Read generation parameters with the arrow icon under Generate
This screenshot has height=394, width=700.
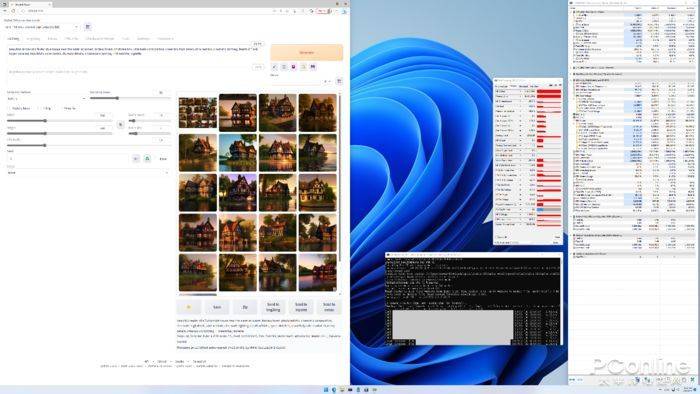point(275,67)
